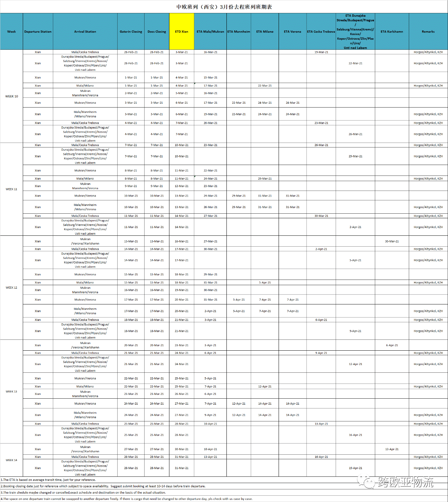Click the 'ETA Mala/Mukran' column header
This screenshot has height=502, width=448.
pyautogui.click(x=210, y=32)
